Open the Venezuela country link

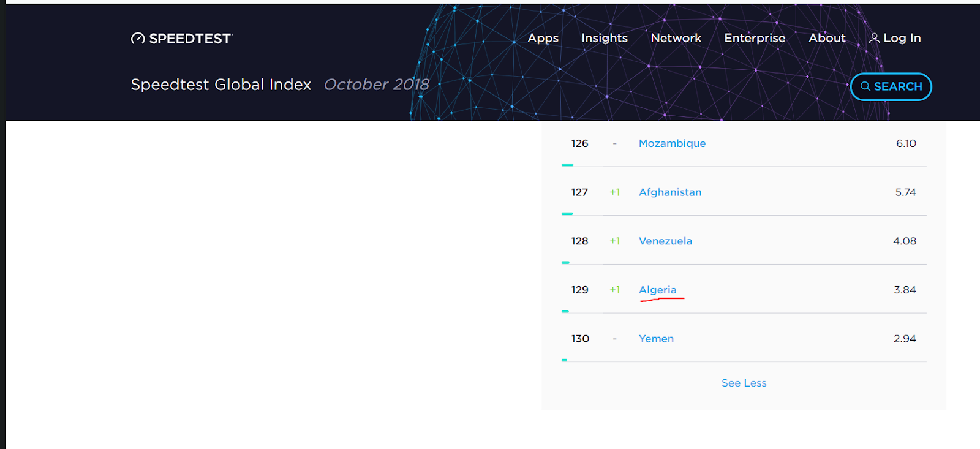click(x=665, y=241)
